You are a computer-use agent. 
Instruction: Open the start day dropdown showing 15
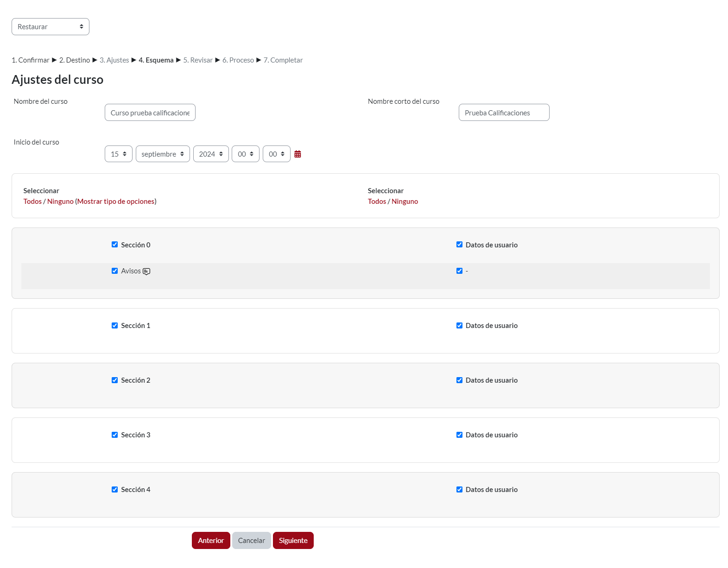click(119, 154)
